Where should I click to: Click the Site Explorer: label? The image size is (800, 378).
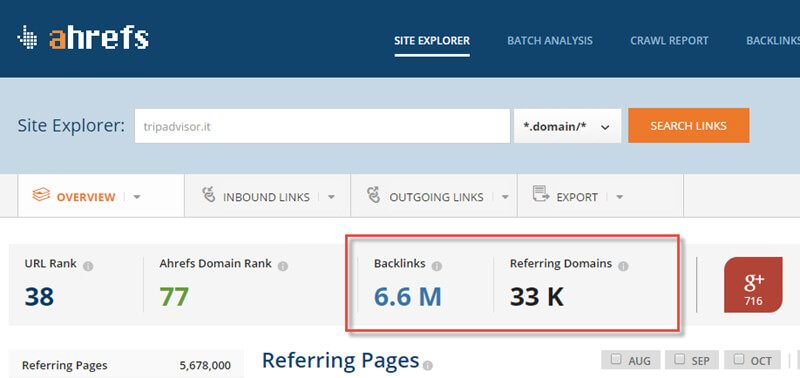(x=71, y=125)
